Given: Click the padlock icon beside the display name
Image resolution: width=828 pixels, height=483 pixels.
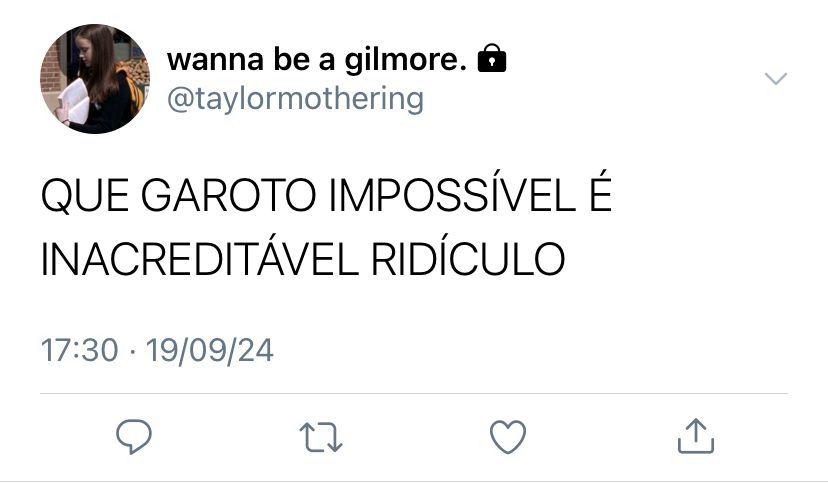Looking at the screenshot, I should (492, 58).
